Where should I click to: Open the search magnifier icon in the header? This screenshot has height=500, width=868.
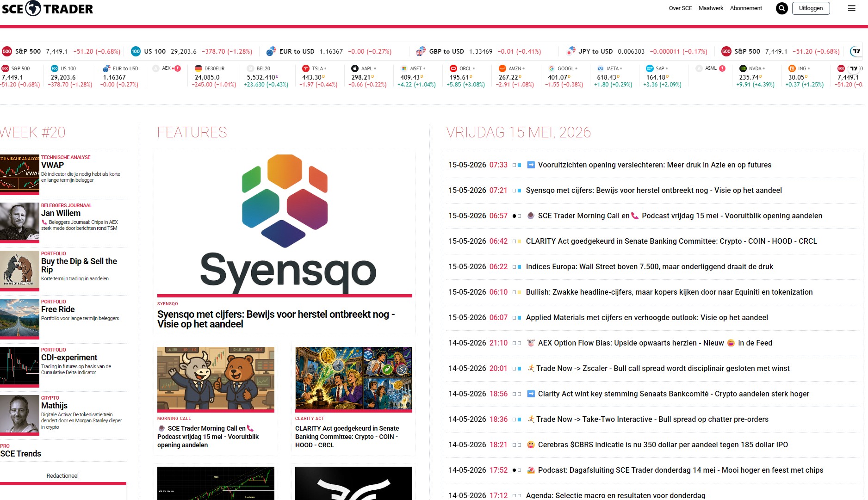click(x=781, y=8)
